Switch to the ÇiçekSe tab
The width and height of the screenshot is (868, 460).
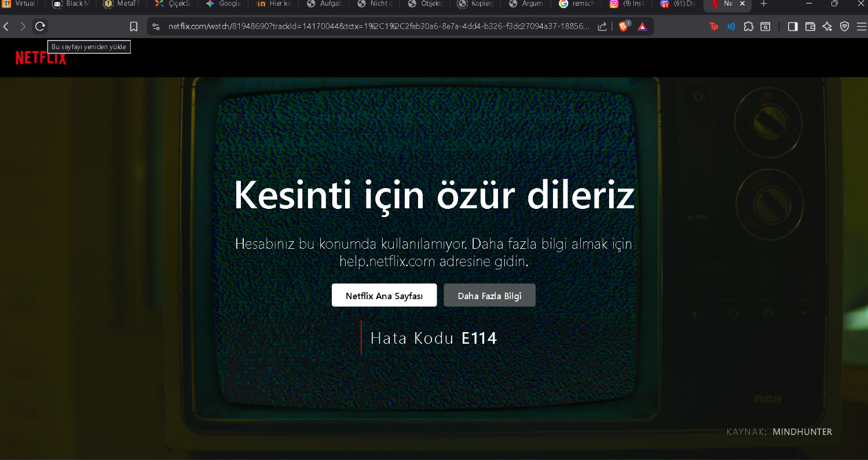[x=173, y=4]
